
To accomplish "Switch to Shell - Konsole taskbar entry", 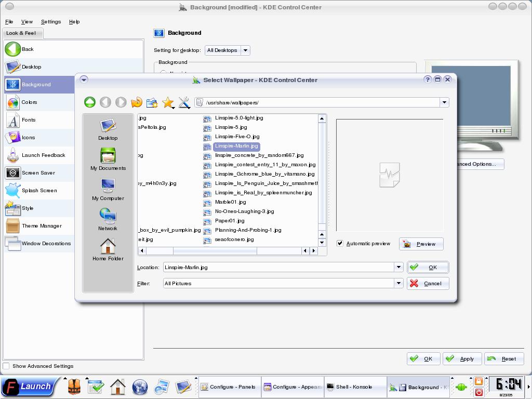I will (355, 387).
